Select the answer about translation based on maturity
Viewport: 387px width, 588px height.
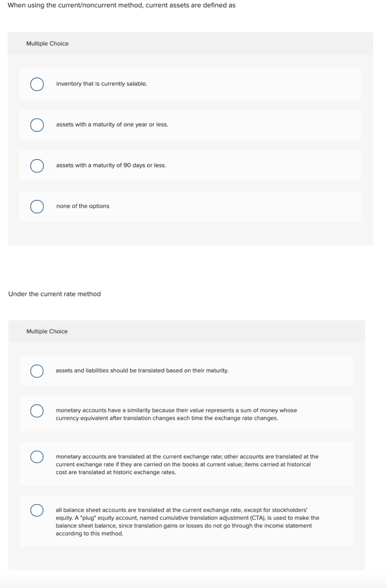[x=37, y=371]
